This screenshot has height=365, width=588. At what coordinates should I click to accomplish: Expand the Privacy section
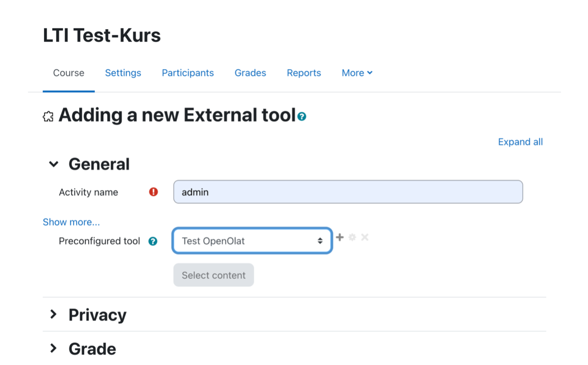pos(54,314)
